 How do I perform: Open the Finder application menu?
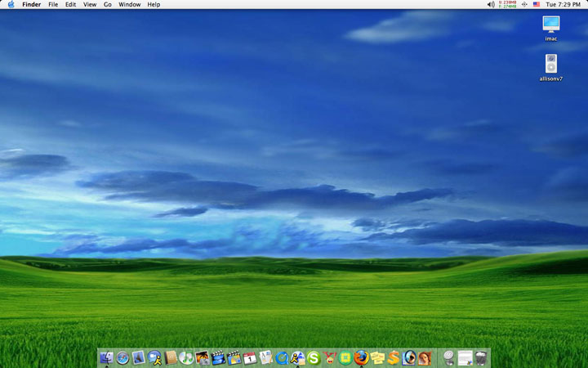[32, 5]
